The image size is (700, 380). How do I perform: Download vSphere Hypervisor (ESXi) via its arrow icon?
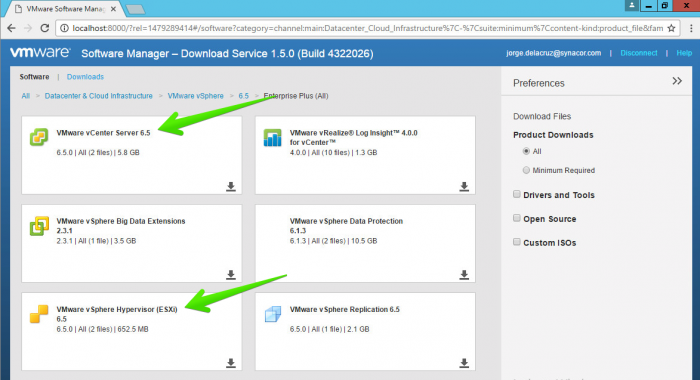(x=230, y=363)
